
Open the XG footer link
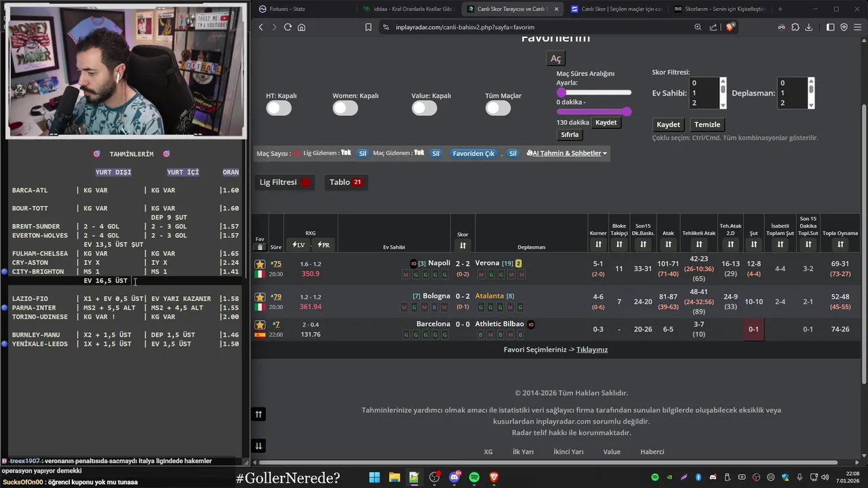pos(488,451)
